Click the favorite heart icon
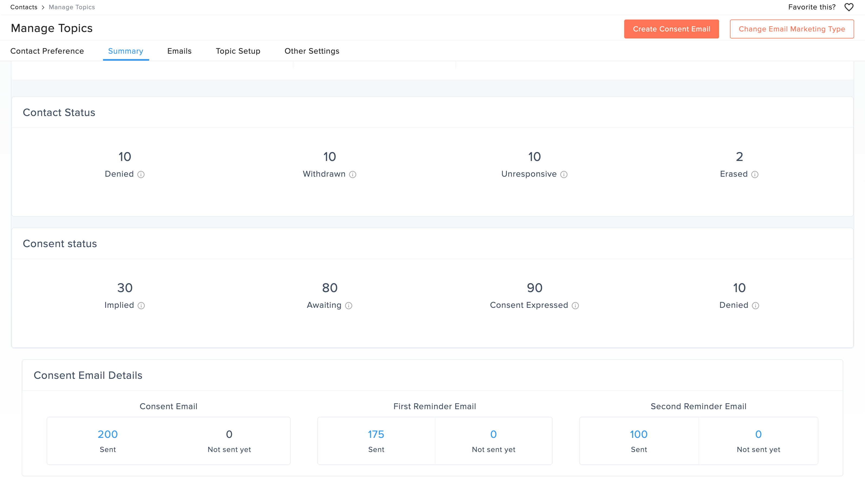The height and width of the screenshot is (504, 865). 848,7
